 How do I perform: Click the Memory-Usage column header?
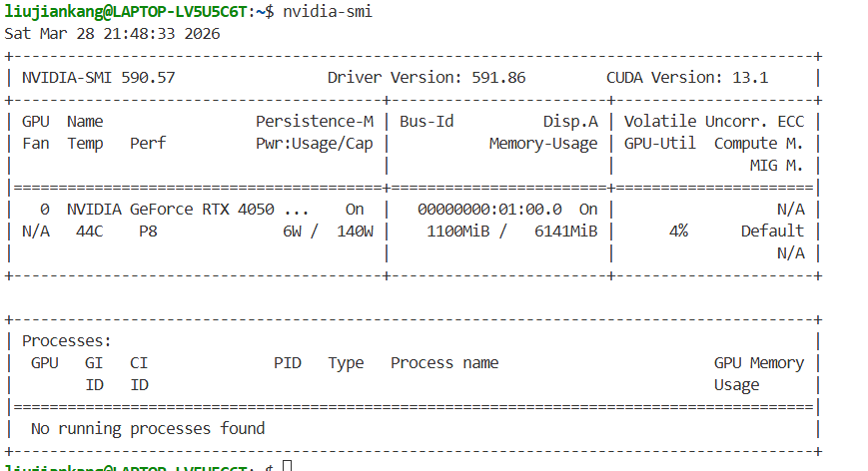542,143
